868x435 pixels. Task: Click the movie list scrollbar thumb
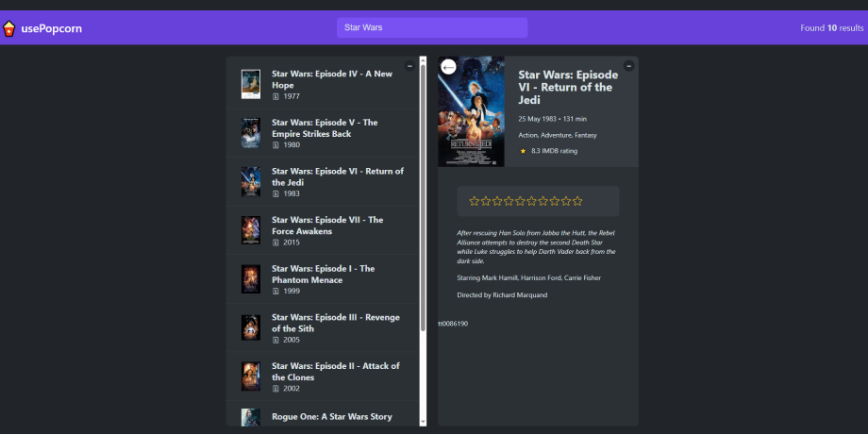click(x=423, y=197)
